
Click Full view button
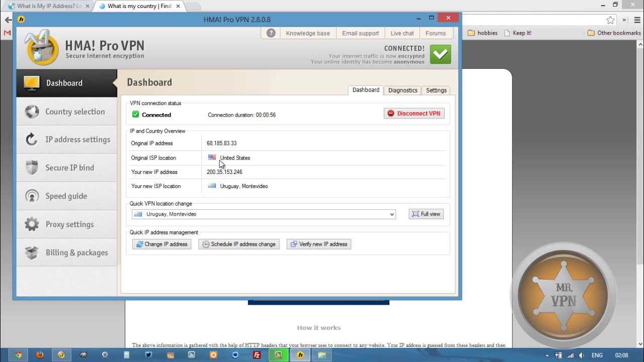426,214
